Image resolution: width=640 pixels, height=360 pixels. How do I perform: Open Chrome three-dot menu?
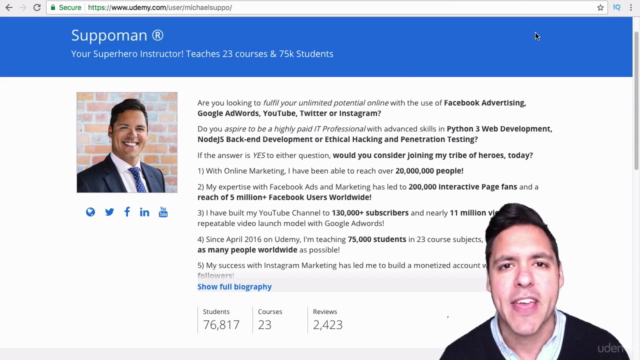[x=631, y=7]
